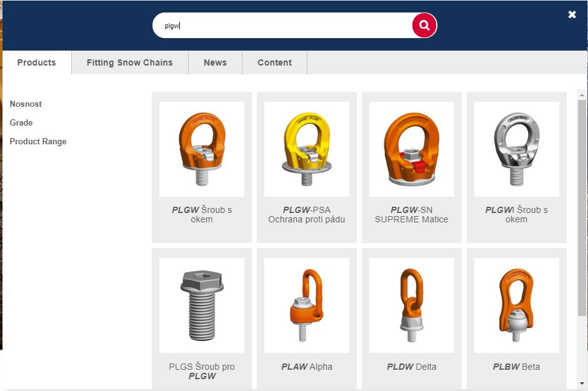Select the yellow PLGW-PSA product image

point(307,149)
